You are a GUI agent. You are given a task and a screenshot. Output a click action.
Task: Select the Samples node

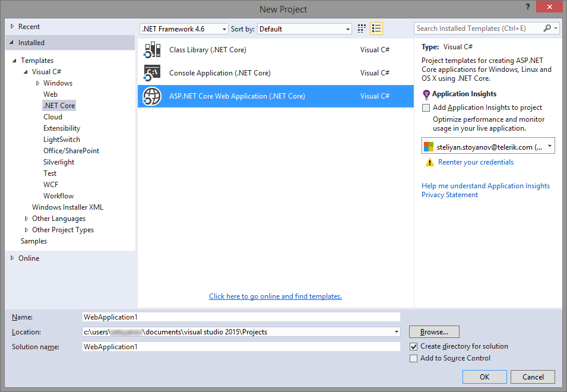pyautogui.click(x=34, y=241)
